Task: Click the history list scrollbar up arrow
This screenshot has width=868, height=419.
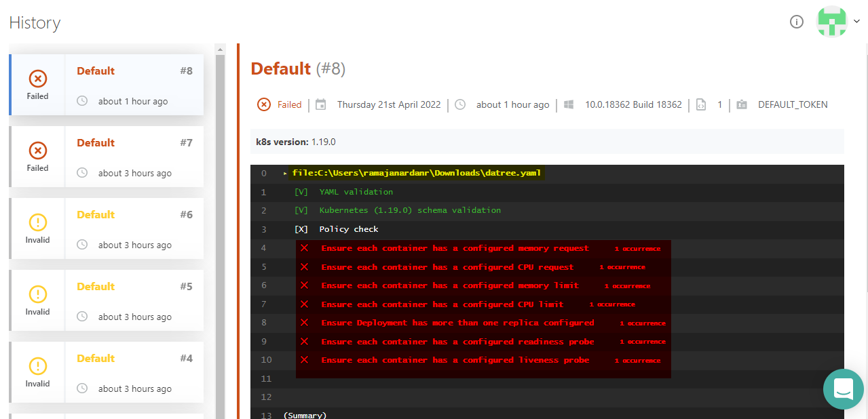Action: [220, 49]
